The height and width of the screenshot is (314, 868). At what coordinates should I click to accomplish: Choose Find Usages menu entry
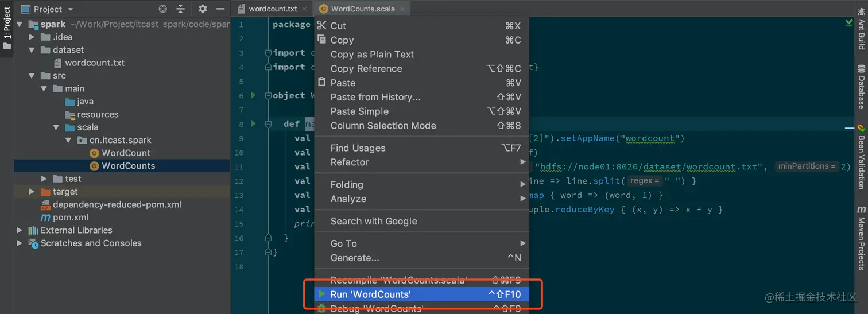[421, 148]
